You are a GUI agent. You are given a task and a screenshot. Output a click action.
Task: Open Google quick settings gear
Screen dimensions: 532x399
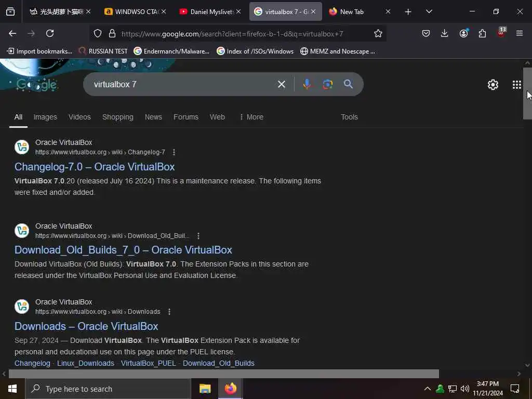coord(493,85)
